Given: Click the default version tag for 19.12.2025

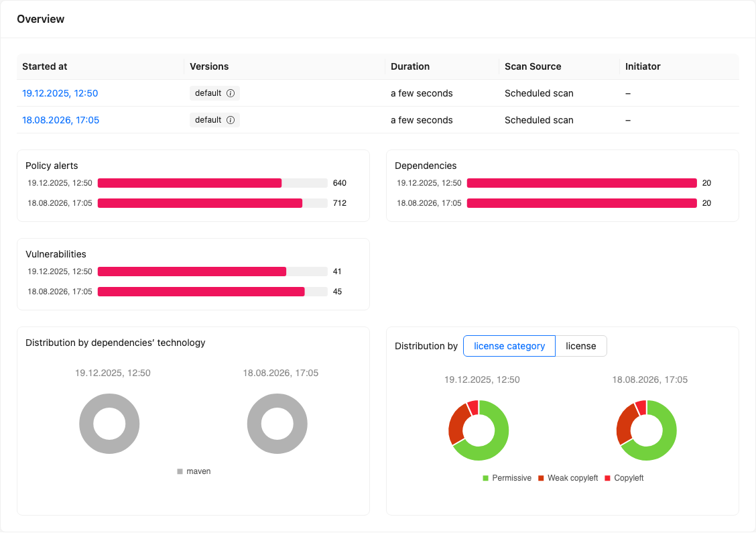Looking at the screenshot, I should tap(214, 93).
